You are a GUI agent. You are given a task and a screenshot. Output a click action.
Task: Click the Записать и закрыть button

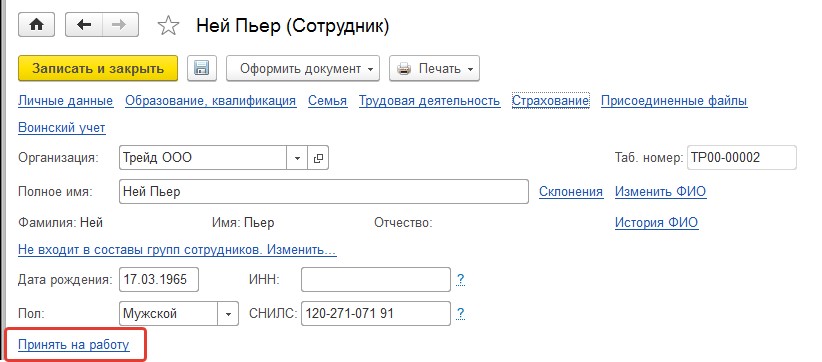[x=98, y=69]
